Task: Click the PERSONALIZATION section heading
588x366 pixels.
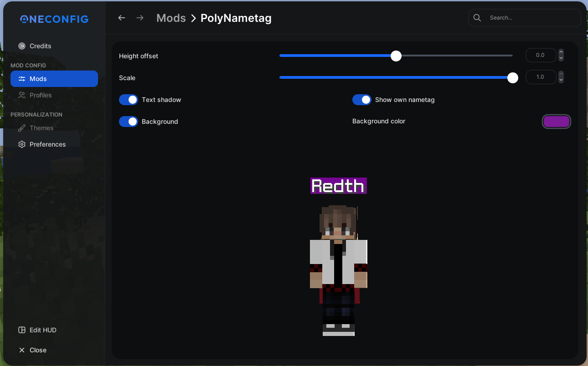Action: click(x=36, y=115)
